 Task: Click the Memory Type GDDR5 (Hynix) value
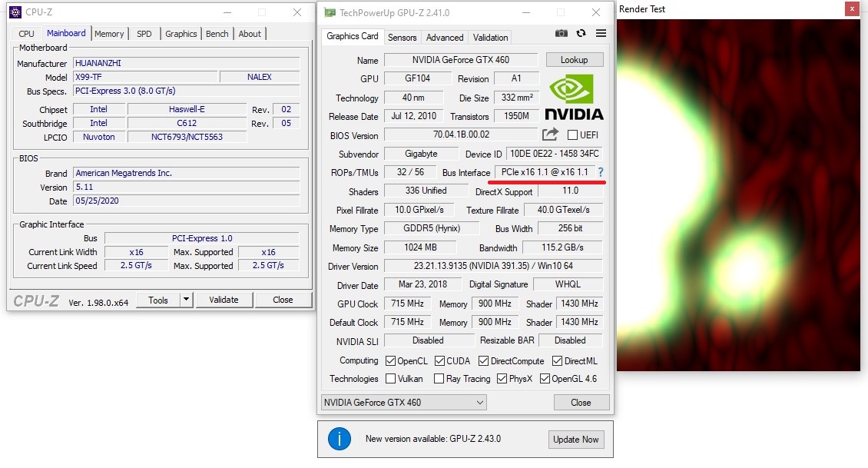432,228
